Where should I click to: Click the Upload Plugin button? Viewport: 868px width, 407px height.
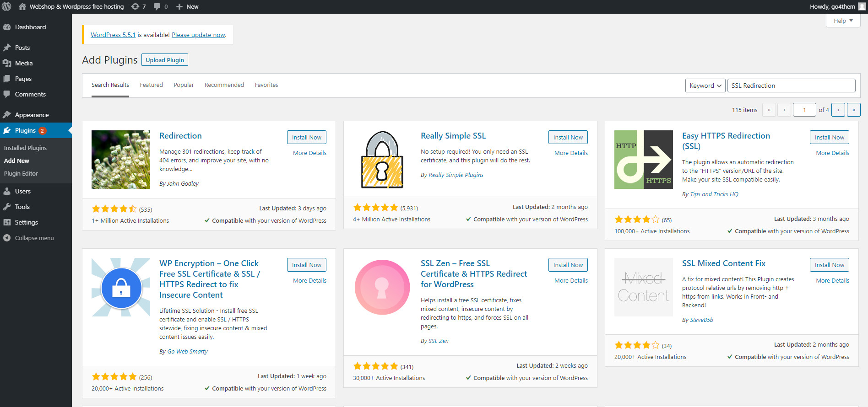[x=165, y=60]
